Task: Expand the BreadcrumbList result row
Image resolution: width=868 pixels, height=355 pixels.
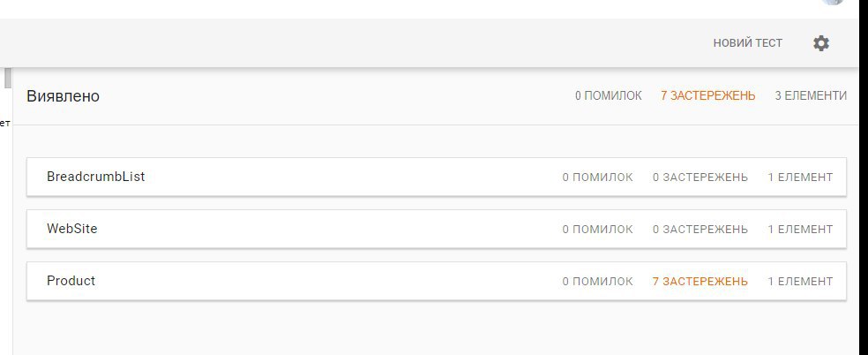Action: pyautogui.click(x=437, y=177)
